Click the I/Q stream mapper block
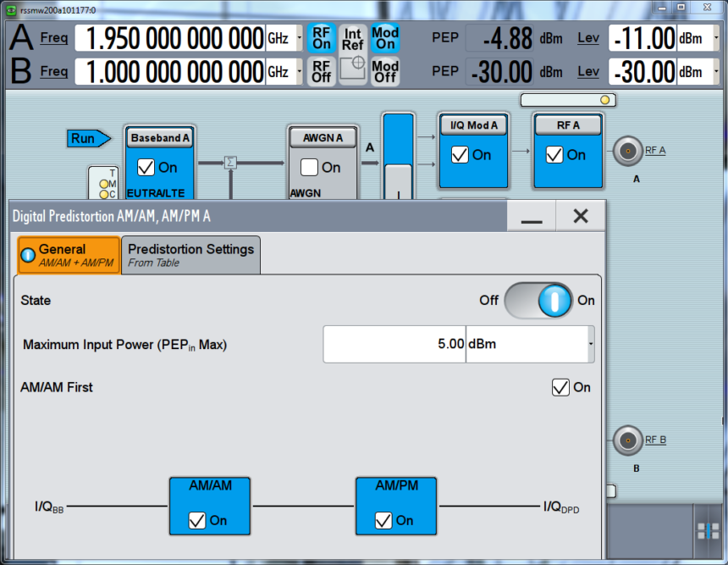 point(398,156)
